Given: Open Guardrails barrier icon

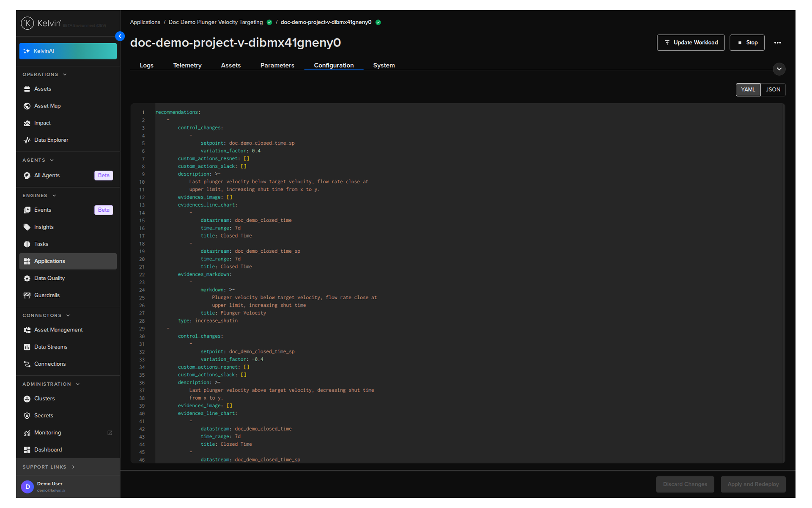Looking at the screenshot, I should [x=27, y=295].
